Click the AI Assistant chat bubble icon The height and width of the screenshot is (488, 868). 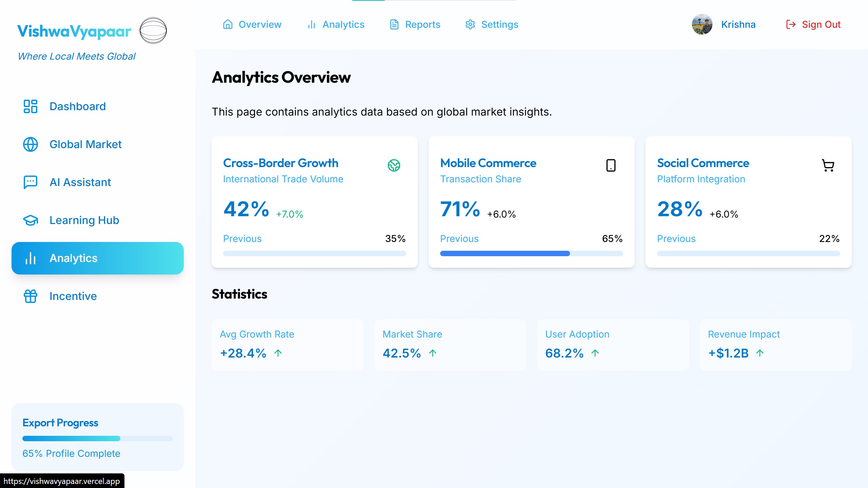[x=30, y=182]
